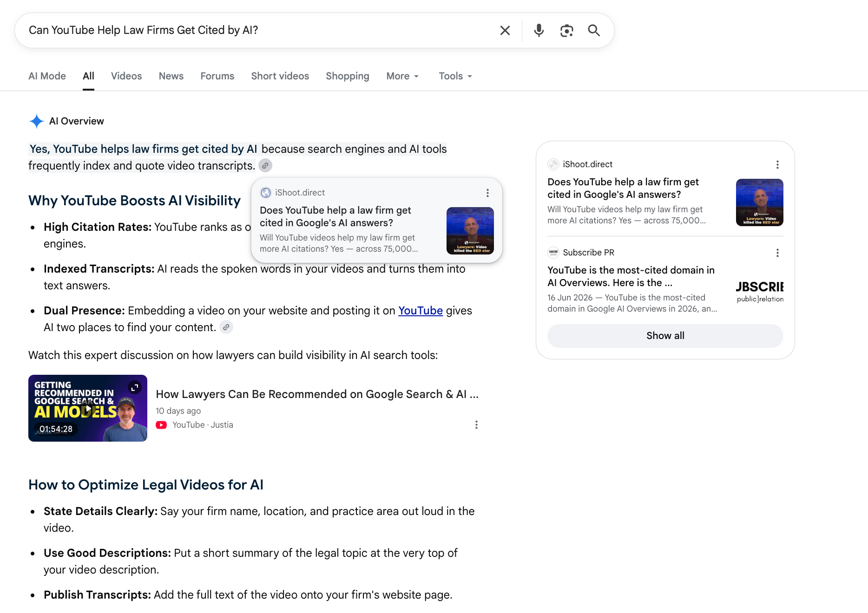
Task: Submit search with the magnifying glass icon
Action: (x=594, y=31)
